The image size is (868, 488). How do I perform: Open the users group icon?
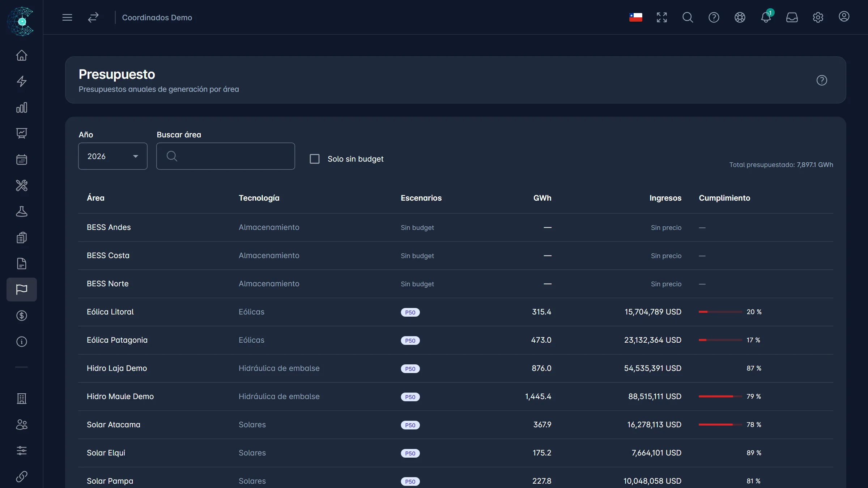[x=22, y=425]
